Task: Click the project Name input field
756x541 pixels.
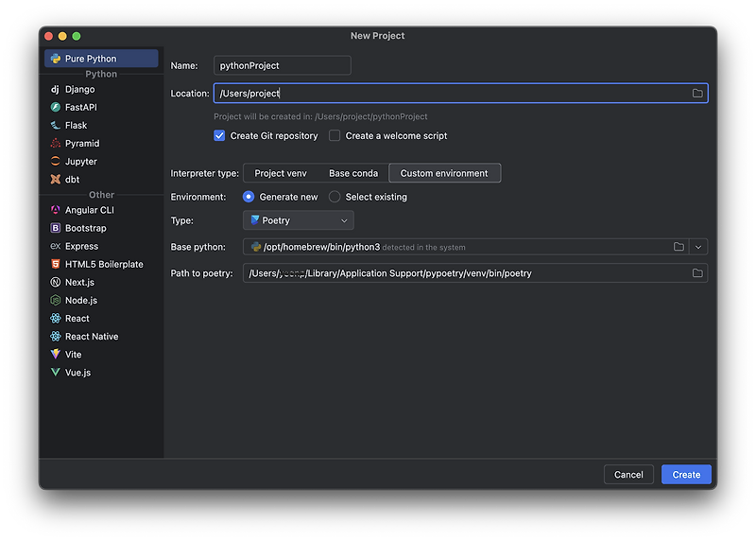Action: pyautogui.click(x=283, y=65)
